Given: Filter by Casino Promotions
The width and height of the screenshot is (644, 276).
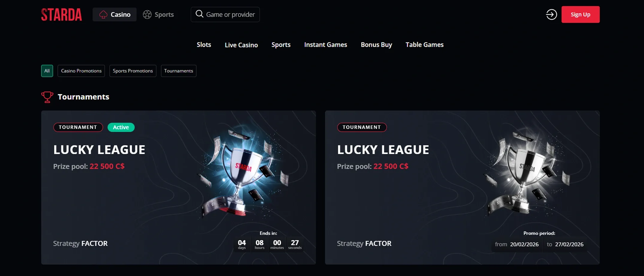Looking at the screenshot, I should point(81,71).
